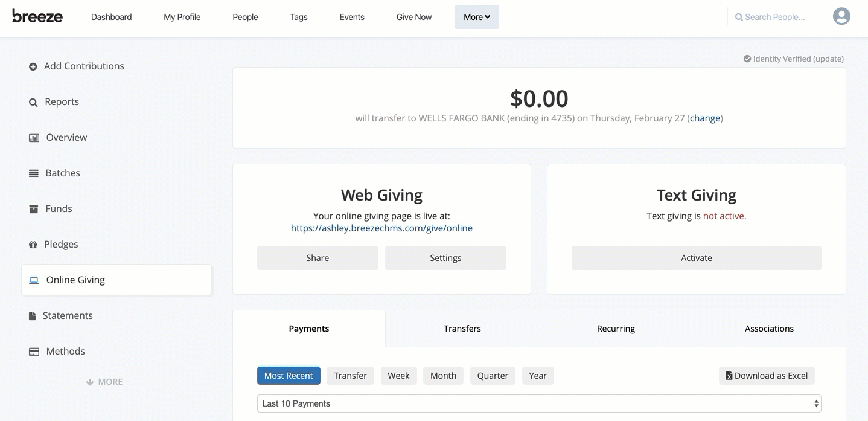Open the Last 10 Payments dropdown
Screen dimensions: 868x421
[539, 403]
